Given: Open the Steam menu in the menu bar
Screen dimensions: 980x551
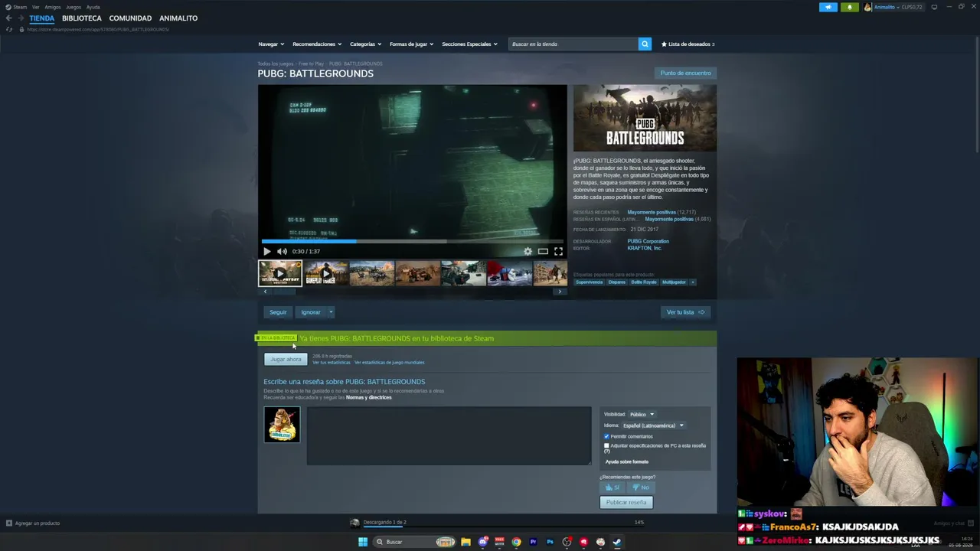Looking at the screenshot, I should click(20, 7).
